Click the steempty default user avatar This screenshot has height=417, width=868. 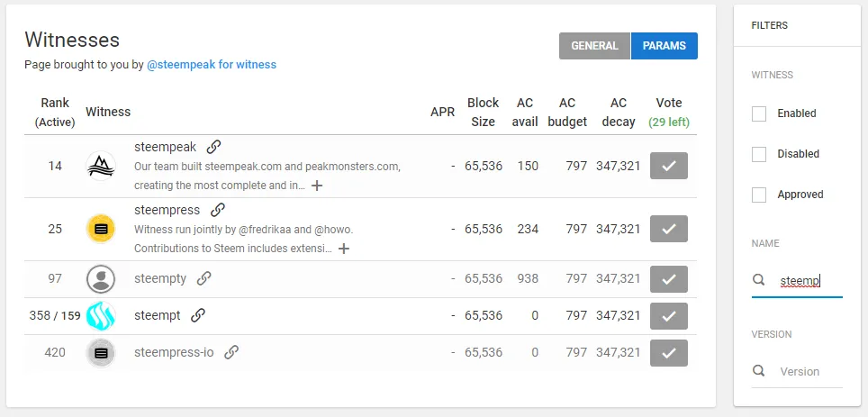101,278
